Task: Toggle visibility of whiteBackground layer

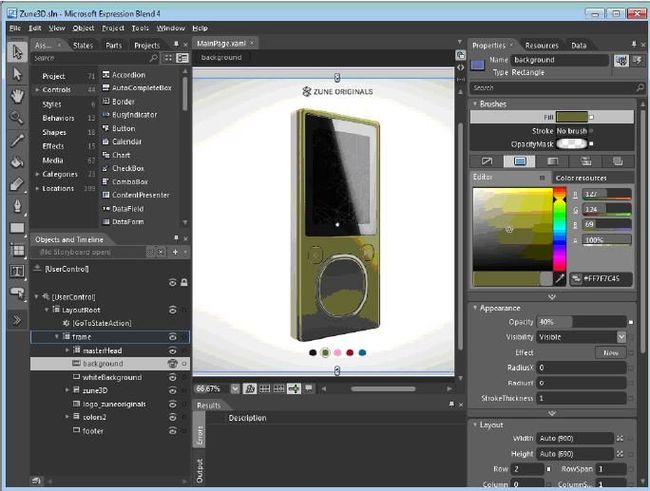Action: (x=172, y=377)
